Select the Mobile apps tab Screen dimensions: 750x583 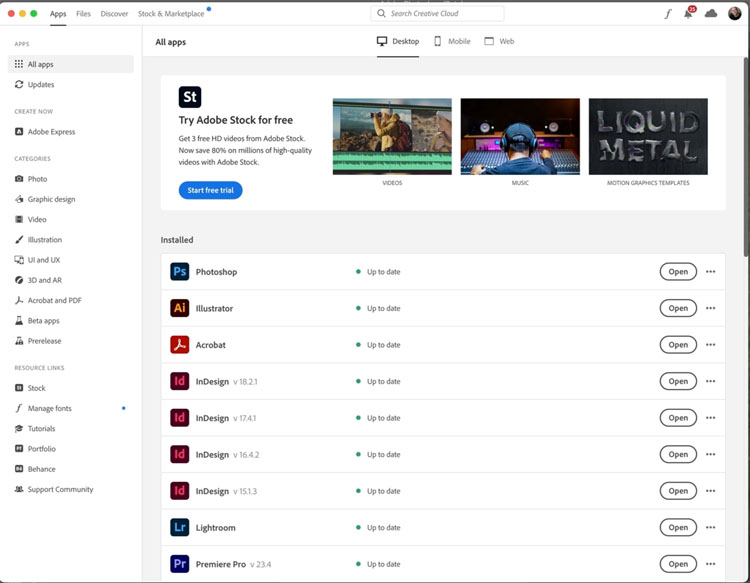[452, 42]
